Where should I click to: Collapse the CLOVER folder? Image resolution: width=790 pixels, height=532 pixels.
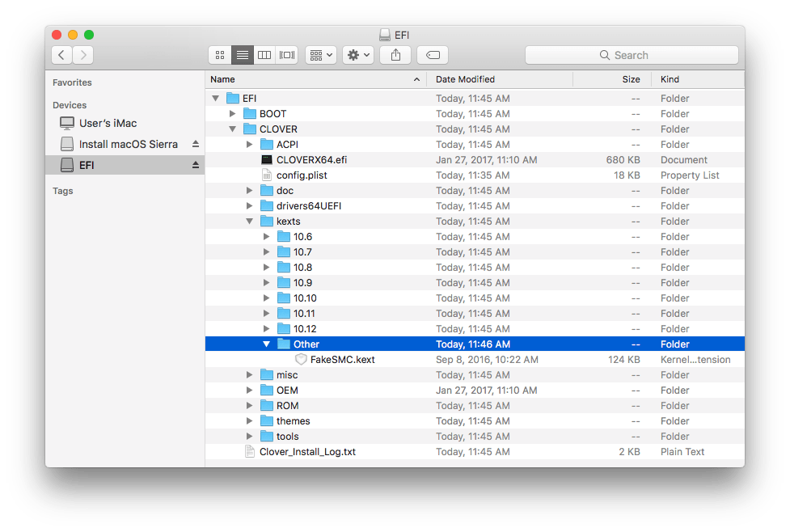click(x=233, y=129)
